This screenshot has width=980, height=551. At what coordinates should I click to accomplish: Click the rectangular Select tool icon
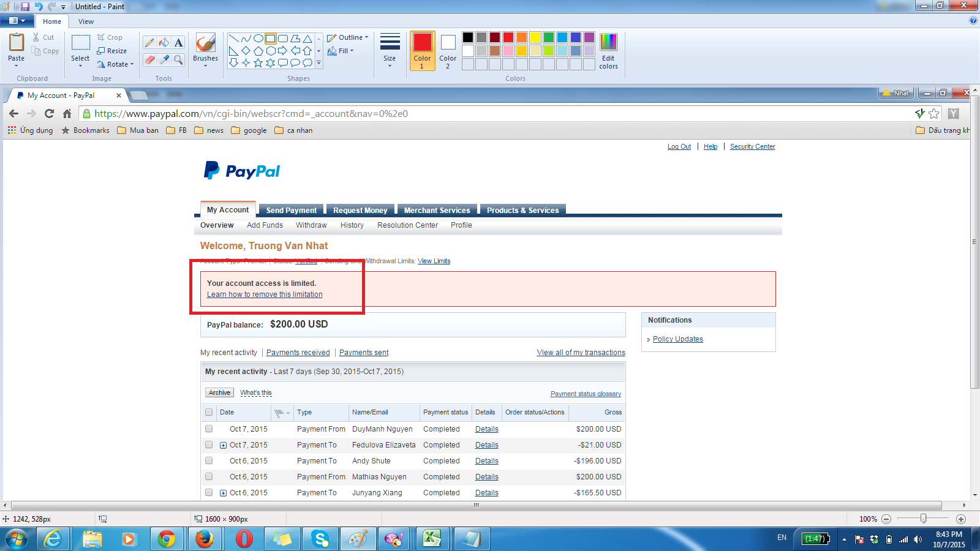[80, 43]
